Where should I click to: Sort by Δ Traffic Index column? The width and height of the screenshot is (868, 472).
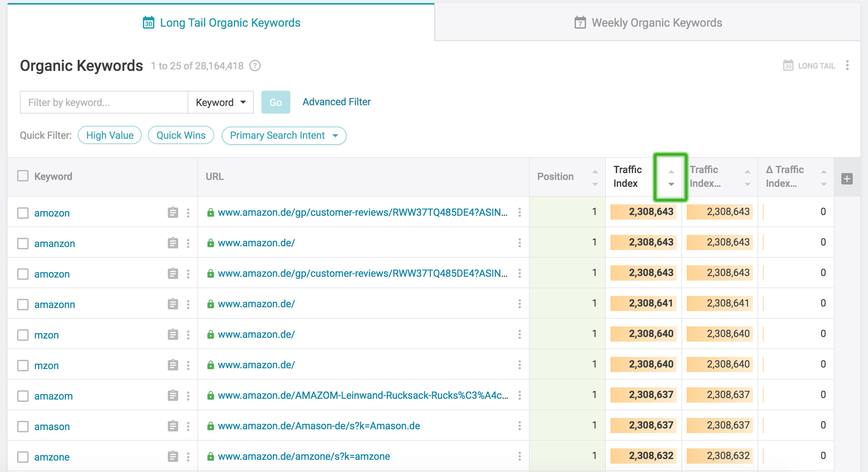coord(824,178)
